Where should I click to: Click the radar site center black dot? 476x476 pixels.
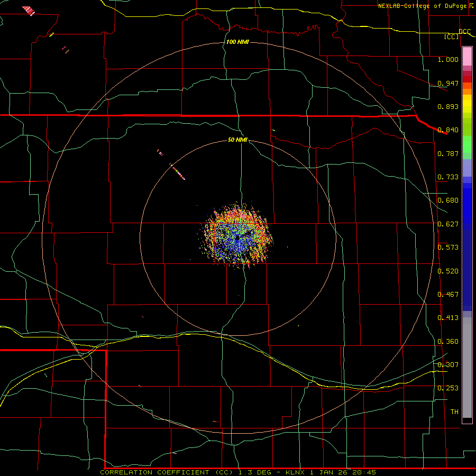pyautogui.click(x=237, y=239)
